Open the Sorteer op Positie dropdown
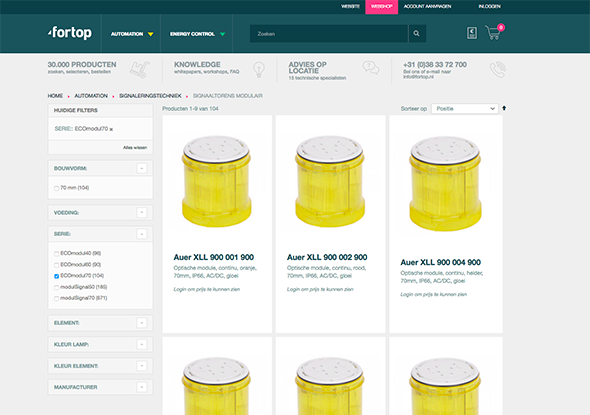This screenshot has height=415, width=590. (465, 109)
